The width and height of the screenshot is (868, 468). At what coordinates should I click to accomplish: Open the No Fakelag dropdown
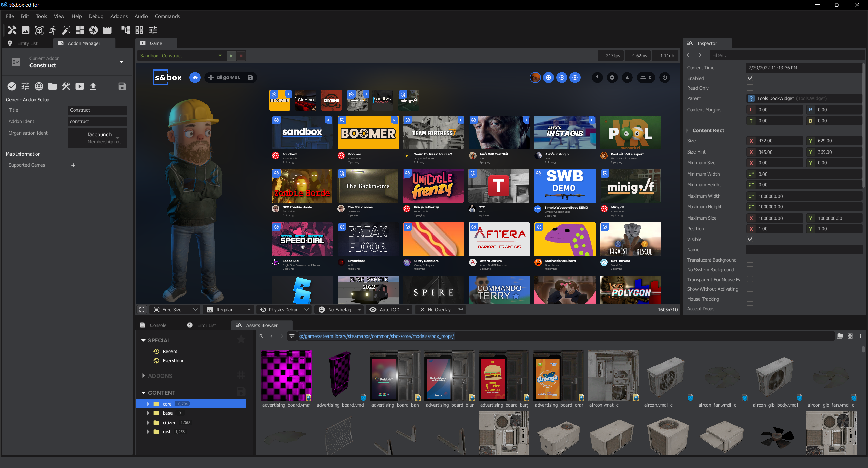click(x=339, y=310)
